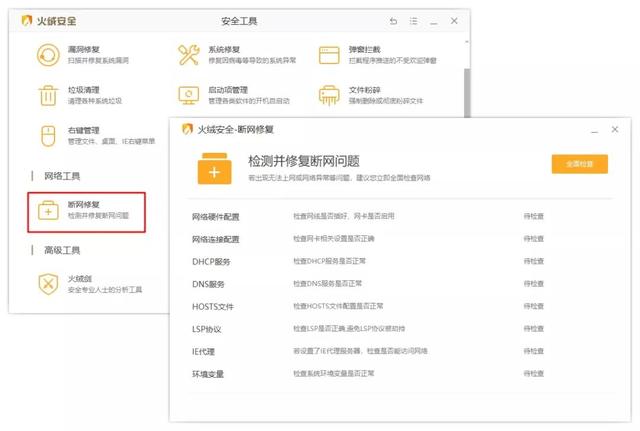
Task: Click the 检查DNS服务是否正常 description
Action: (327, 283)
